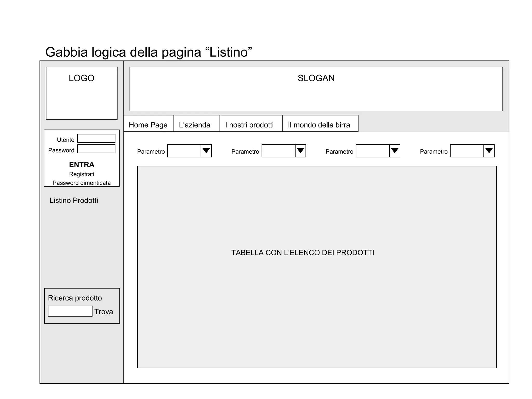Follow the Password dimenticata link
This screenshot has height=399, width=532.
tap(82, 183)
